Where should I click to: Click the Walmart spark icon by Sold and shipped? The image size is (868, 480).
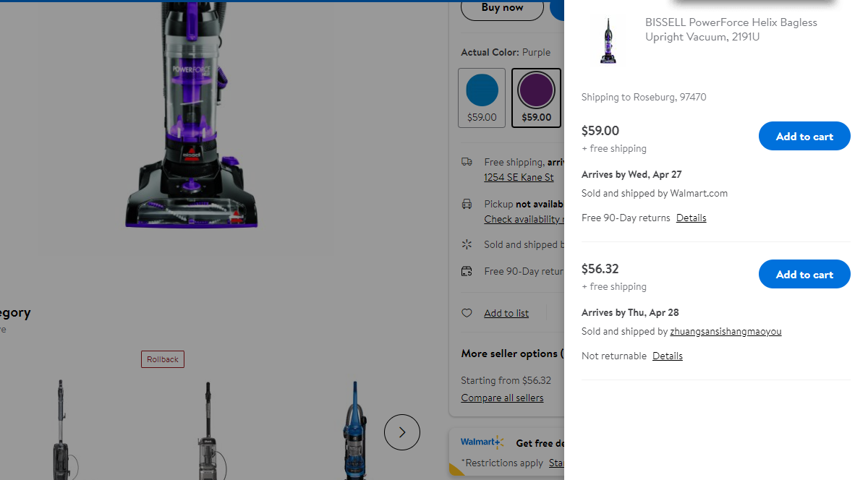click(x=467, y=244)
